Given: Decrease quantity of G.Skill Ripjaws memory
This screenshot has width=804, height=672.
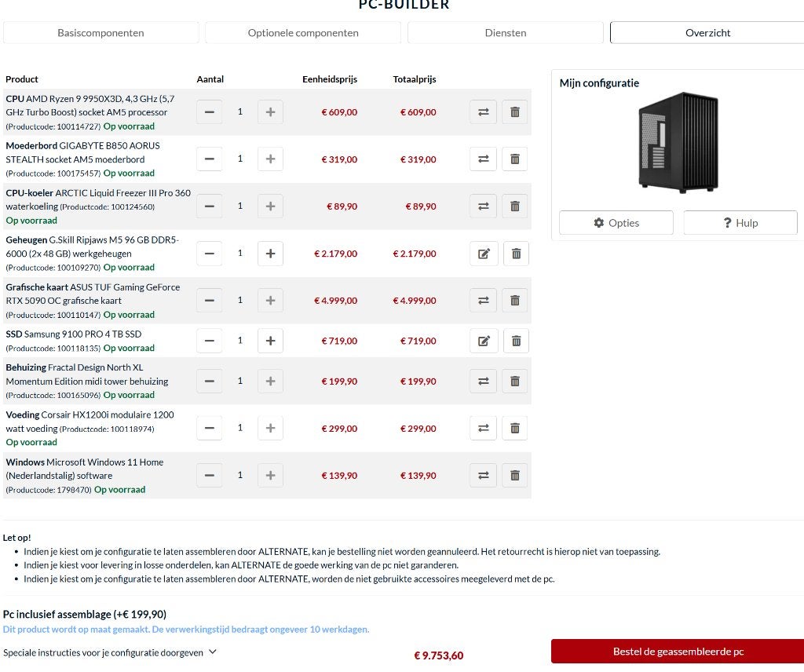Looking at the screenshot, I should pos(209,254).
